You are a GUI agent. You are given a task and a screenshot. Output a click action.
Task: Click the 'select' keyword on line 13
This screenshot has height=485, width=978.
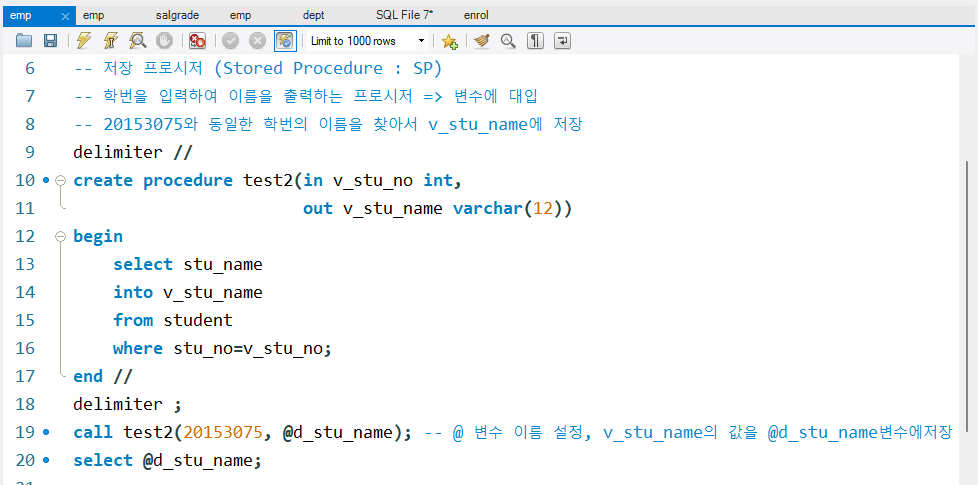pos(143,264)
